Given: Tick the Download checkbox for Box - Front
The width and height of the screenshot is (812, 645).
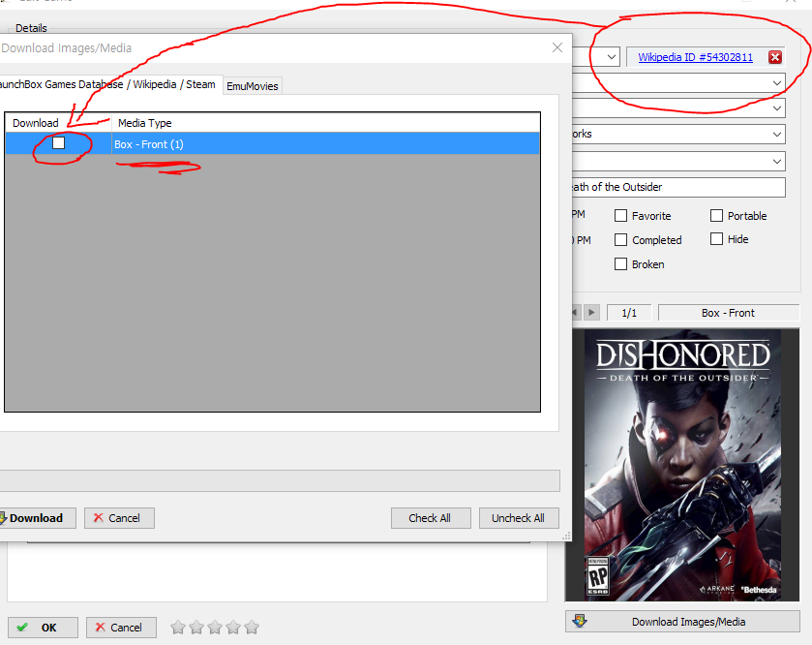Looking at the screenshot, I should point(58,142).
